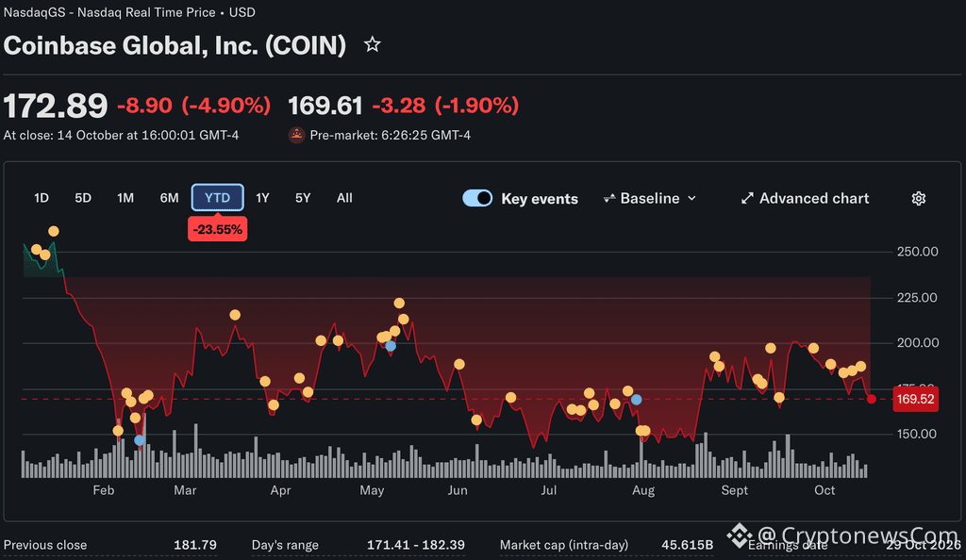The height and width of the screenshot is (560, 966).
Task: Click the Previous close label
Action: point(45,545)
